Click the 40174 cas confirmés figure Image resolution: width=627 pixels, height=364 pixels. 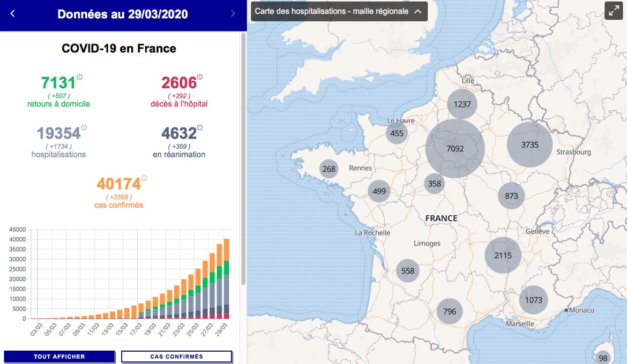coord(119,184)
